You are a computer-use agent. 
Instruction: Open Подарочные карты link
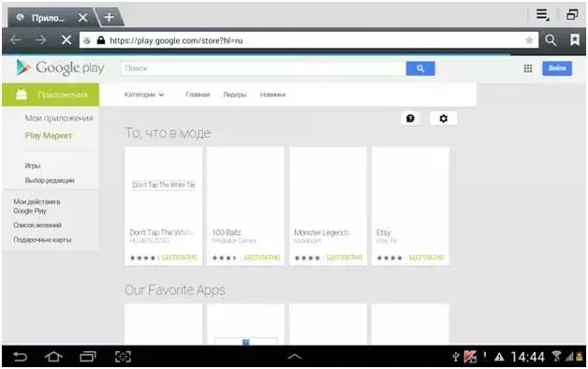[x=42, y=240]
